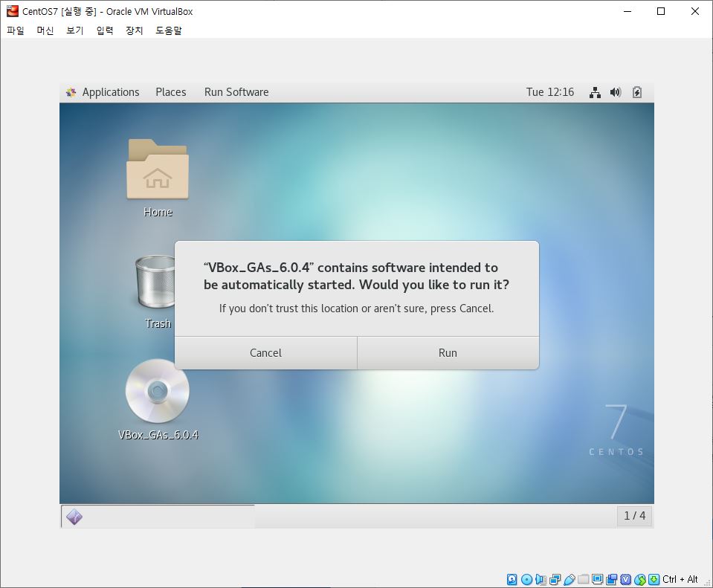
Task: Click the hard disk activity icon
Action: 512,579
